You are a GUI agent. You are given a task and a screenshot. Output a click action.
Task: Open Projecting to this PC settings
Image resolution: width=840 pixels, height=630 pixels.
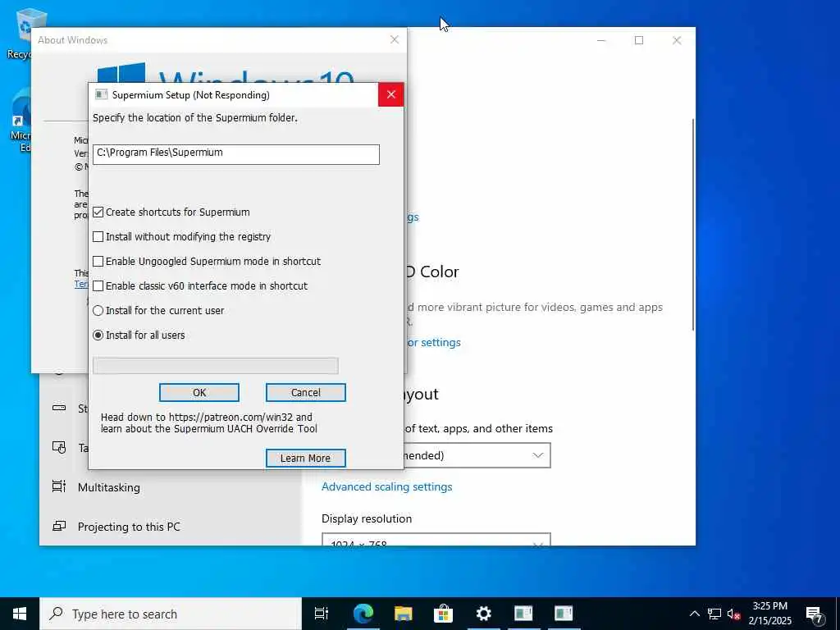pos(129,527)
